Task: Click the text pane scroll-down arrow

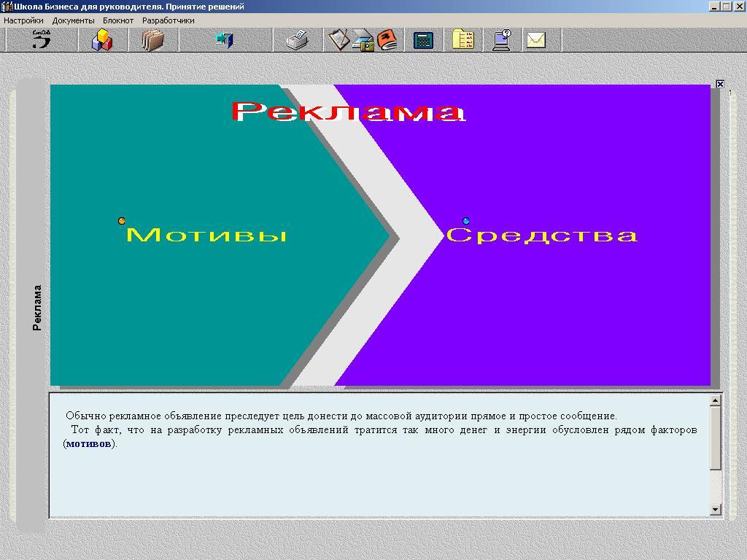Action: (x=715, y=510)
